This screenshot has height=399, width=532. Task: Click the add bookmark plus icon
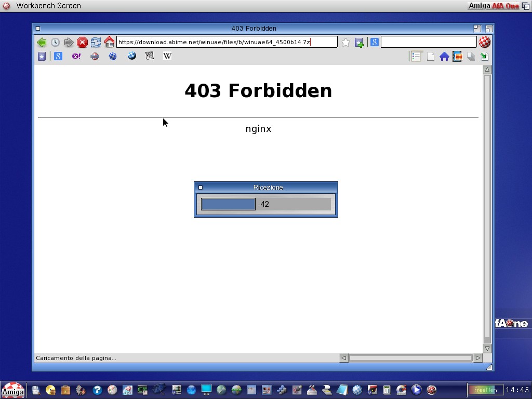[x=359, y=43]
